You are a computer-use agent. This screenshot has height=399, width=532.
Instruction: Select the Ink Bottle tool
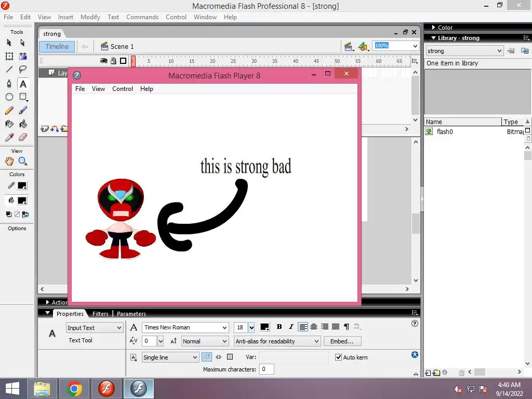tap(9, 124)
